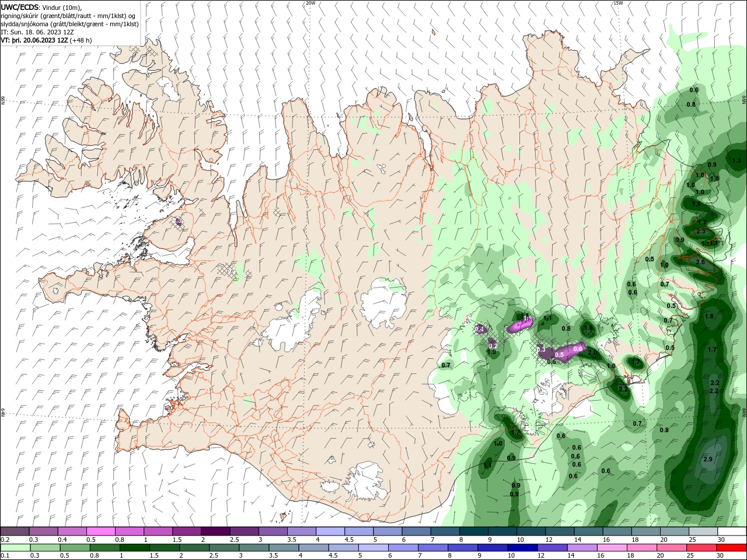Click the bright magenta swatch between 0.5 and 0.8 in the snow scale
Image resolution: width=747 pixels, height=560 pixels.
(101, 531)
